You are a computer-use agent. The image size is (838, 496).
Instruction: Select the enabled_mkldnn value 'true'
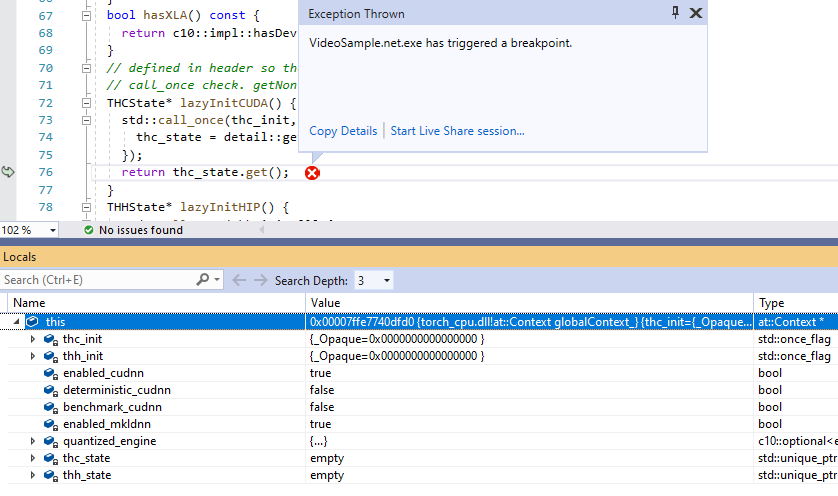pos(320,424)
